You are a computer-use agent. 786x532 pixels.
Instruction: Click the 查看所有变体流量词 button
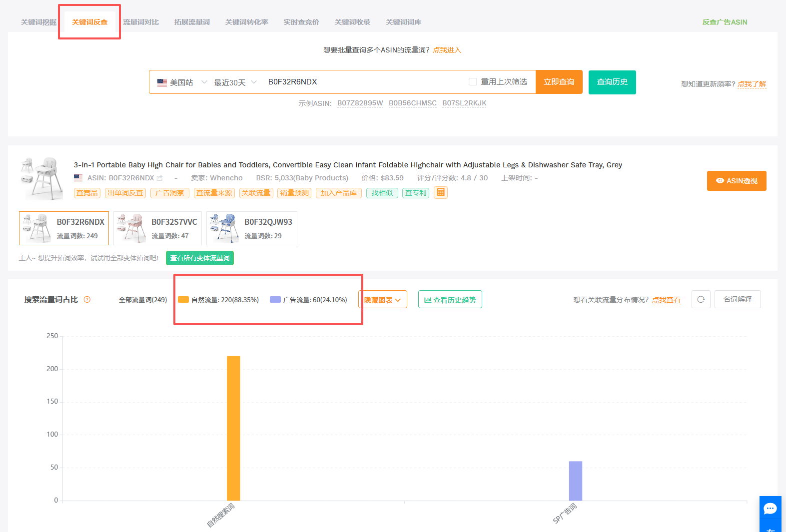coord(200,258)
